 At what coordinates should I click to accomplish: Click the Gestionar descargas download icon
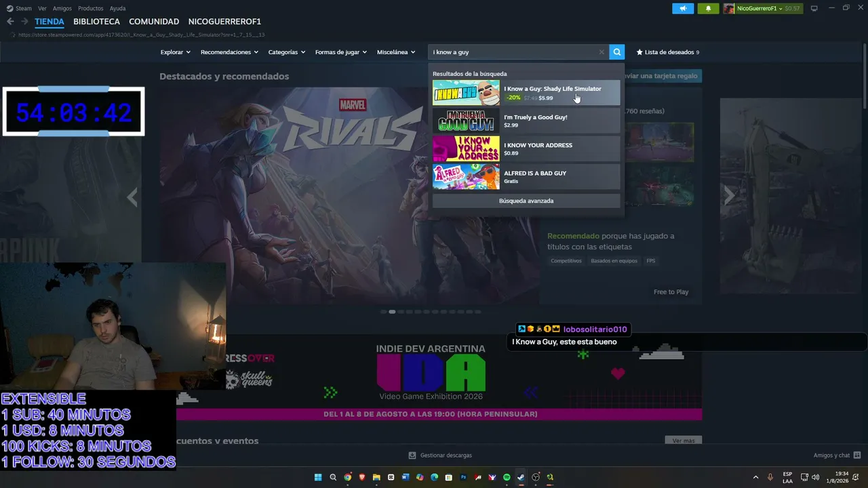click(x=412, y=455)
